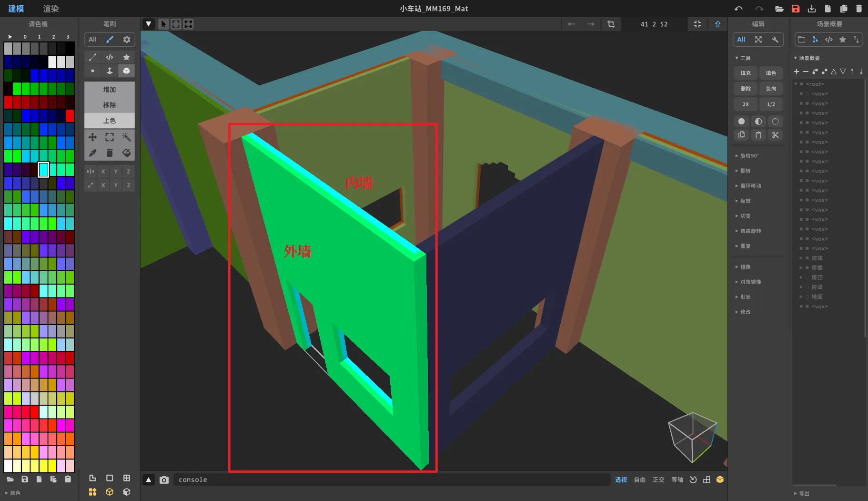Activate the move tool with arrows
Image resolution: width=868 pixels, height=501 pixels.
[92, 137]
